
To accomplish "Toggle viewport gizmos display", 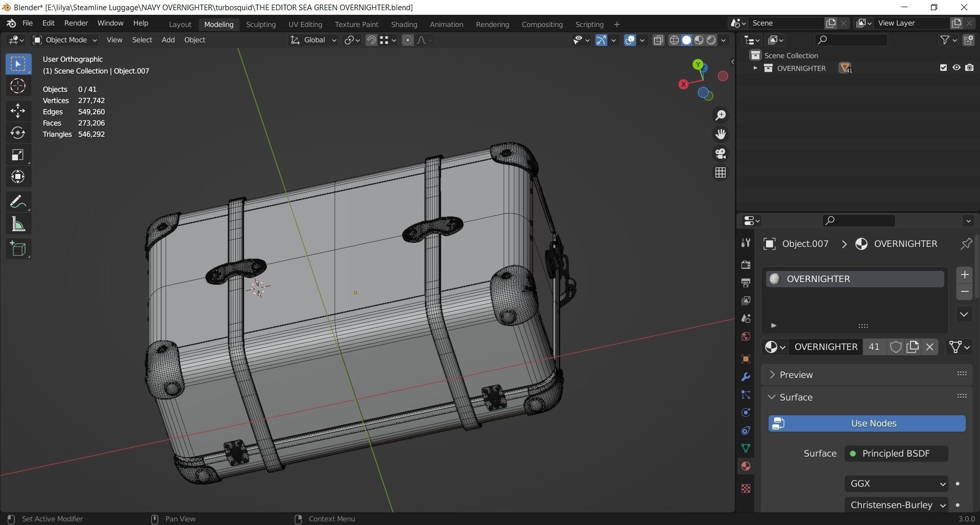I will tap(601, 40).
